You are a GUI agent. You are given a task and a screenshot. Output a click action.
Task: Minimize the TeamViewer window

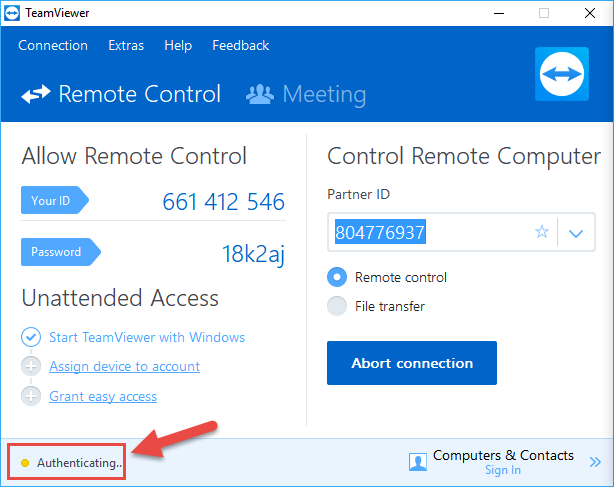coord(499,13)
